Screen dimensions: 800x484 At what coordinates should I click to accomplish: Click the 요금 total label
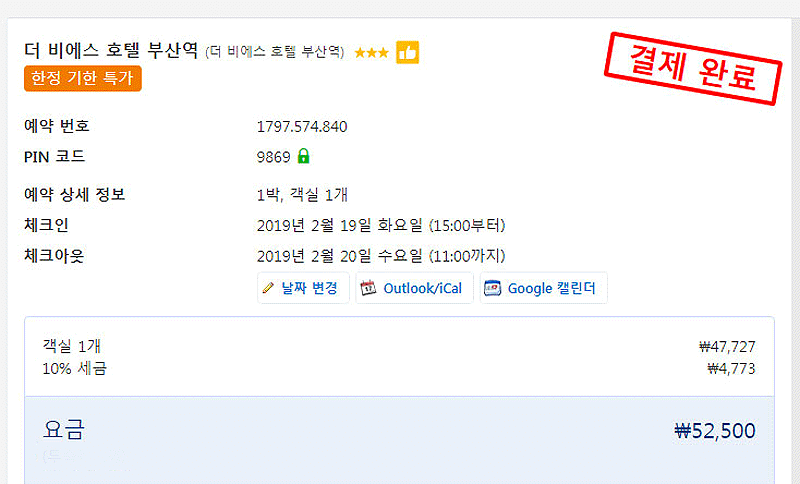pyautogui.click(x=64, y=429)
